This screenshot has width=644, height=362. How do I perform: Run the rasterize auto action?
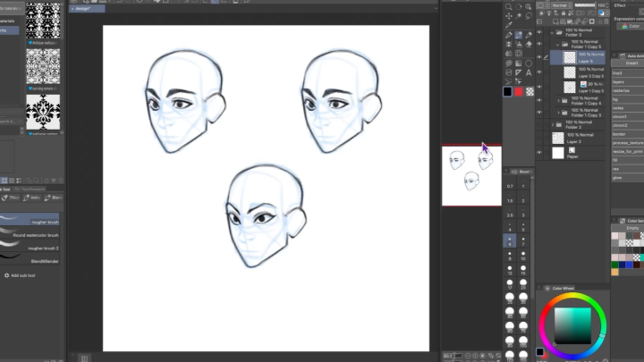point(624,90)
